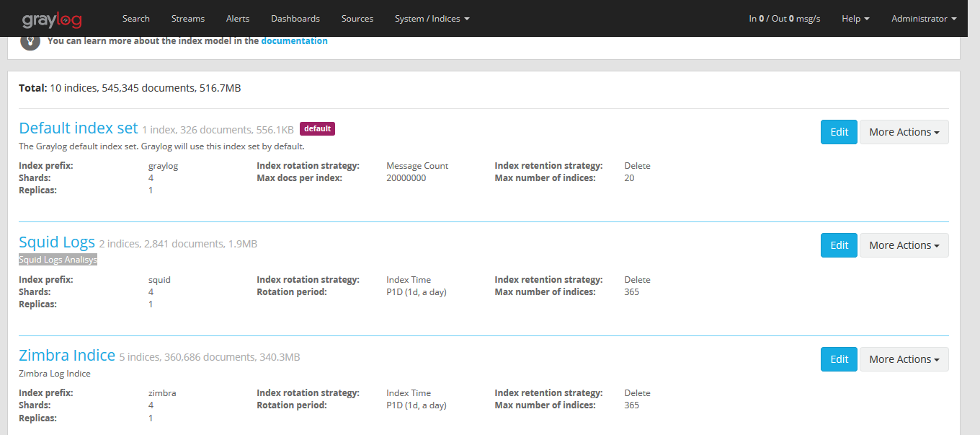Click the 'Zimbra Log Indice' description
Screen dimensions: 980x435
pos(55,374)
